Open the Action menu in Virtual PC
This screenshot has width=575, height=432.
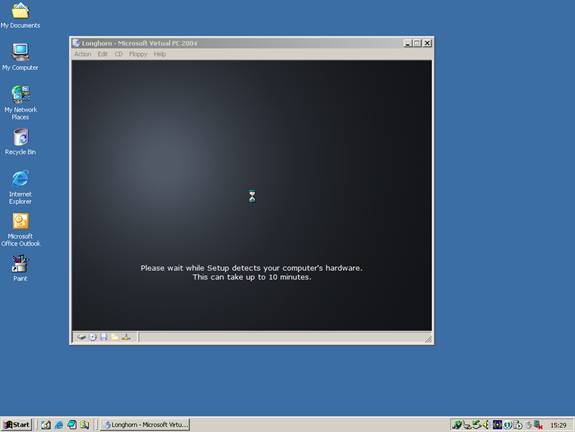83,54
